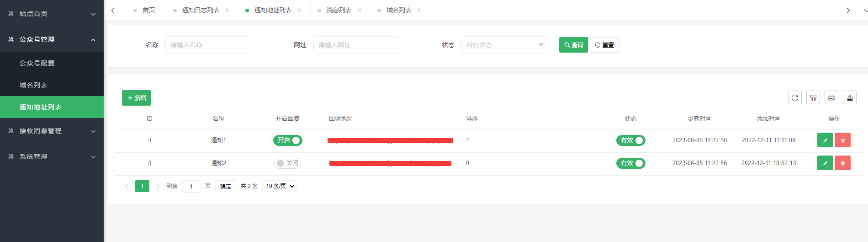Click the 2022-12-11 11:11:08 cell

click(768, 140)
